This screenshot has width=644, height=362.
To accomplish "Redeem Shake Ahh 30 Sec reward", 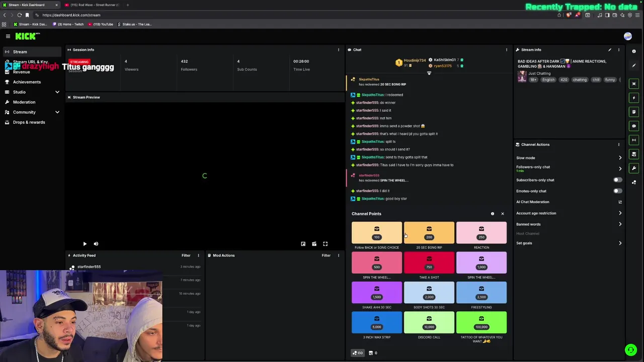I will point(377,293).
